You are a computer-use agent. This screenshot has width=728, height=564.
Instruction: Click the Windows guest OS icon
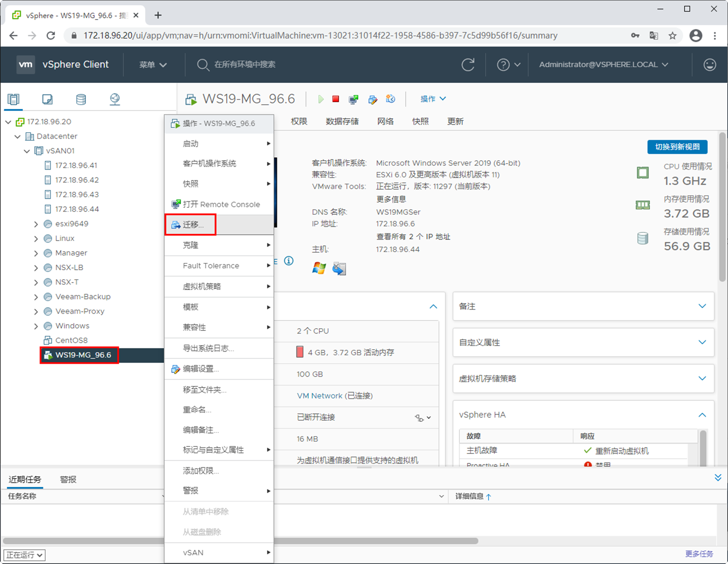coord(319,269)
